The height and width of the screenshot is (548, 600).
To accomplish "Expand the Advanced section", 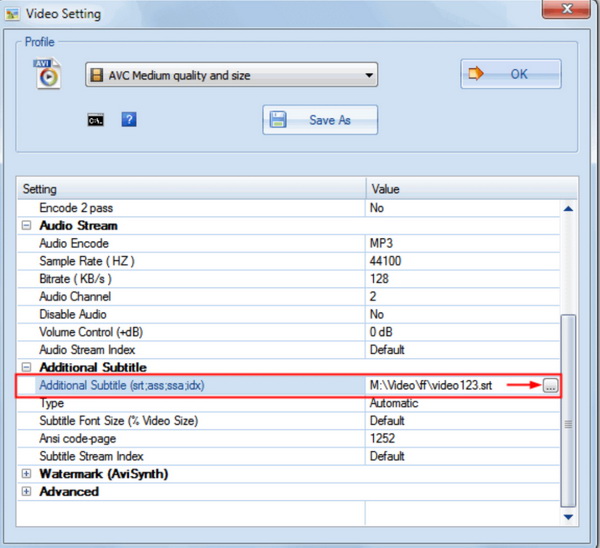I will [x=26, y=492].
